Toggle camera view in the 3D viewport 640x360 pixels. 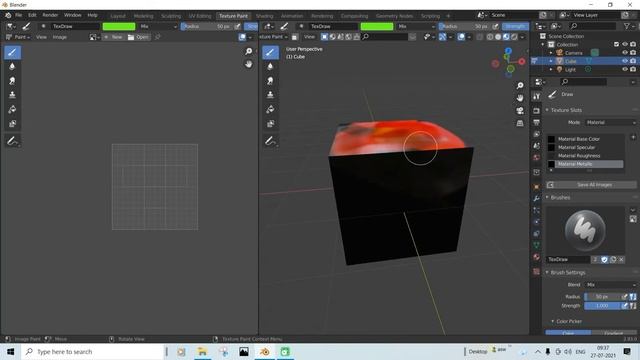(x=520, y=111)
